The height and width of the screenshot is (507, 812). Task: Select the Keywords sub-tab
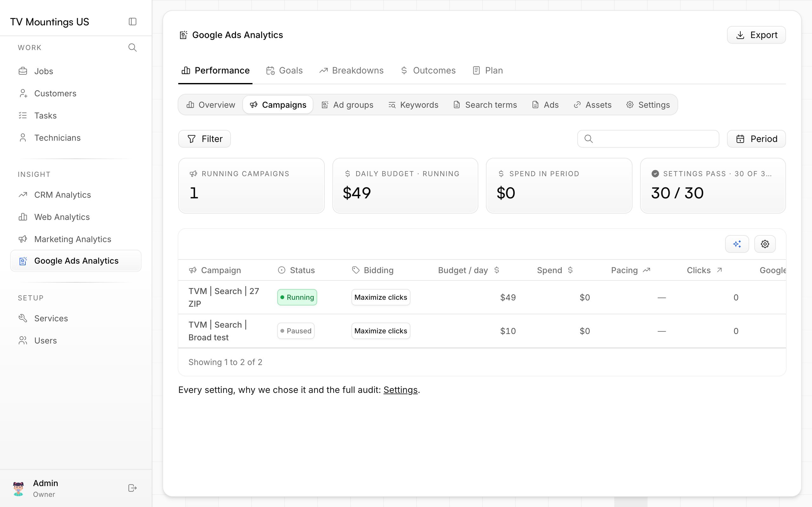point(413,105)
